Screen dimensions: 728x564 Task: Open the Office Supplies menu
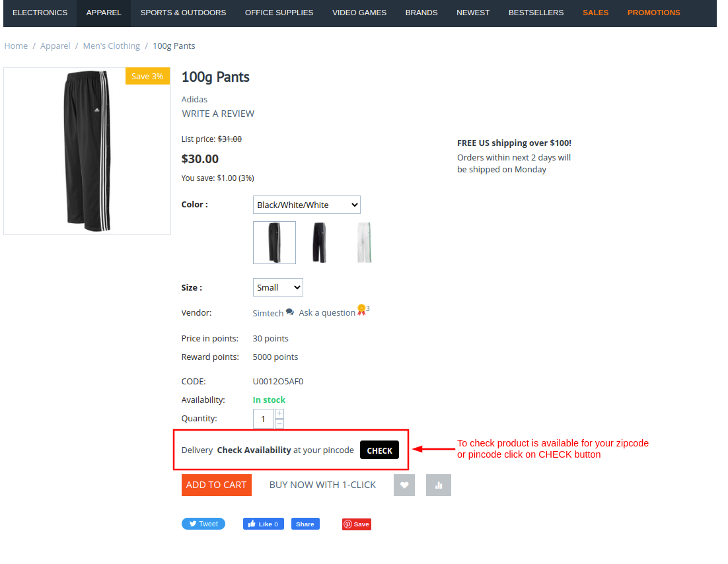click(x=279, y=13)
